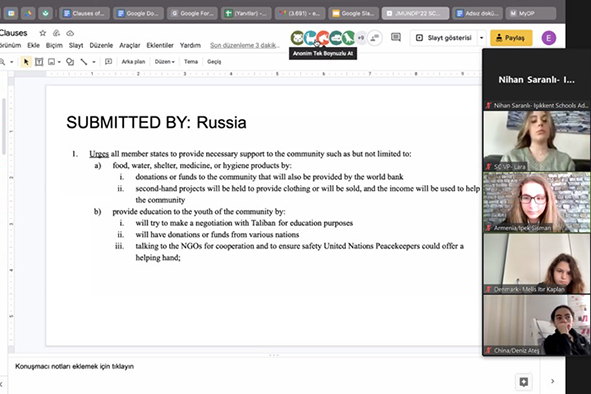Click the teal anonymous collaborator avatar
This screenshot has height=394, width=591.
310,38
